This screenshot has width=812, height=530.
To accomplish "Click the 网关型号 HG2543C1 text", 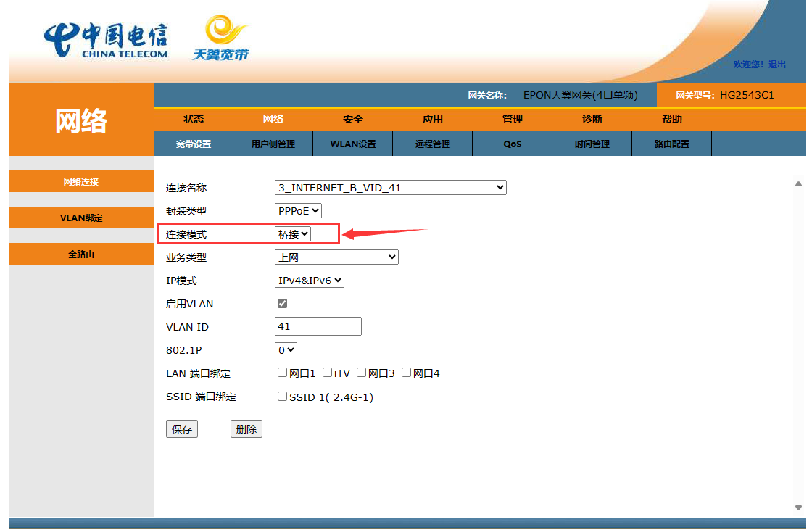I will pos(724,95).
